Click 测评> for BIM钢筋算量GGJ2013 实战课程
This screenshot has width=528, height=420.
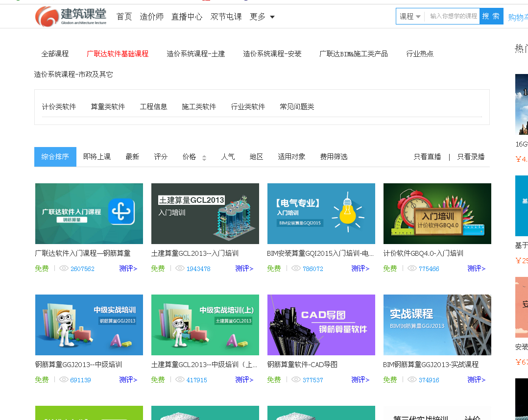(476, 380)
